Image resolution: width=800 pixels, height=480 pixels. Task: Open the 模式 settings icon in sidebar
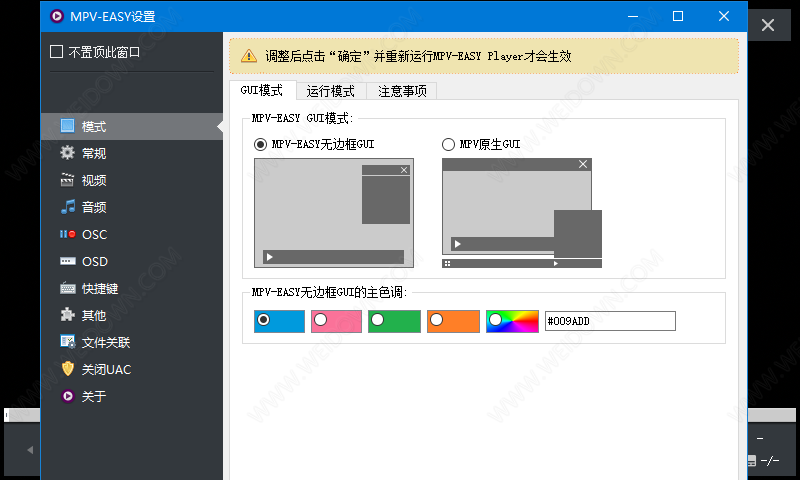tap(67, 126)
